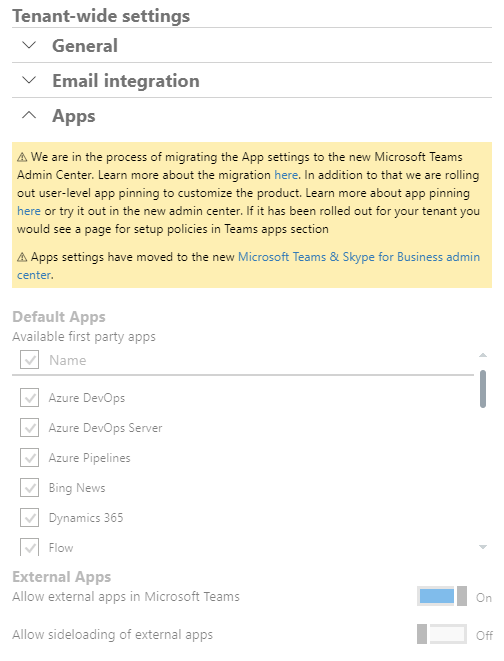
Task: Uncheck the Flow app checkbox
Action: pos(29,547)
